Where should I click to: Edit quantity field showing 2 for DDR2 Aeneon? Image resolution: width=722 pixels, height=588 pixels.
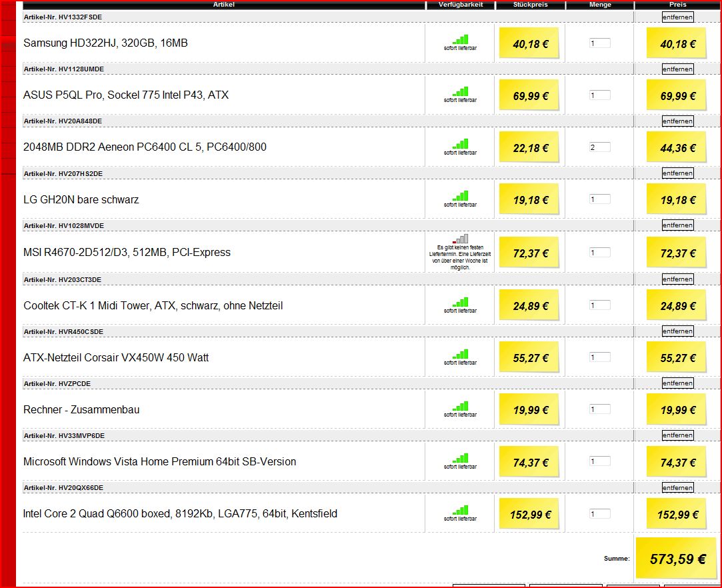click(600, 147)
